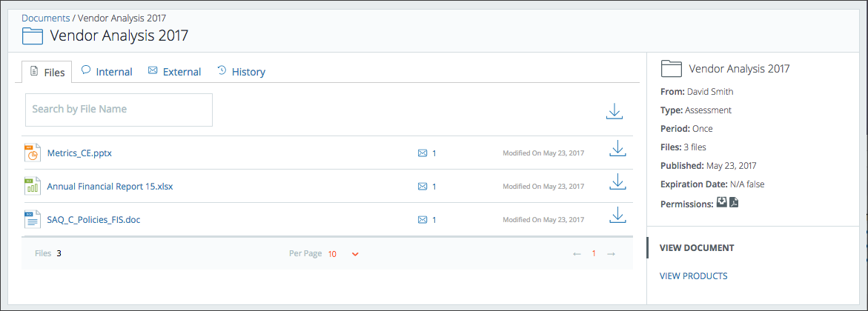The image size is (868, 311).
Task: Open the Metrics_CE.pptx file link
Action: tap(80, 153)
